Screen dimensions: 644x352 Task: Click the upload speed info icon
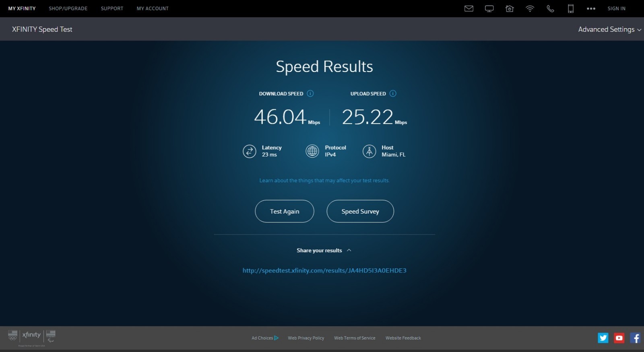(393, 93)
